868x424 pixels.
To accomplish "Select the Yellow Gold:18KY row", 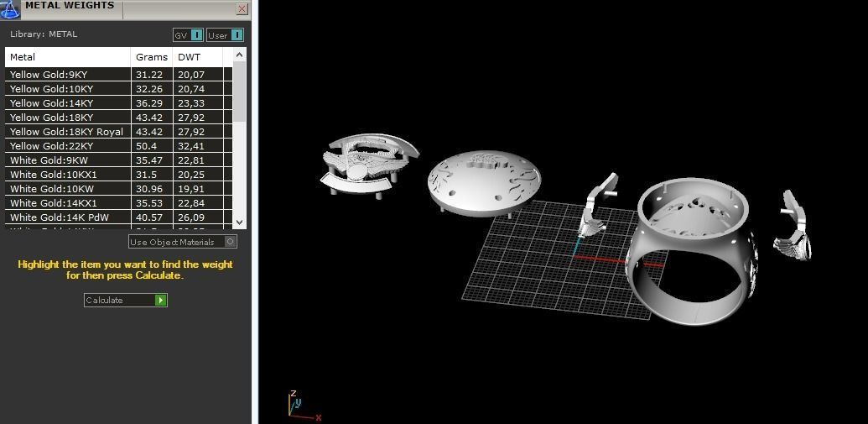I will point(118,118).
